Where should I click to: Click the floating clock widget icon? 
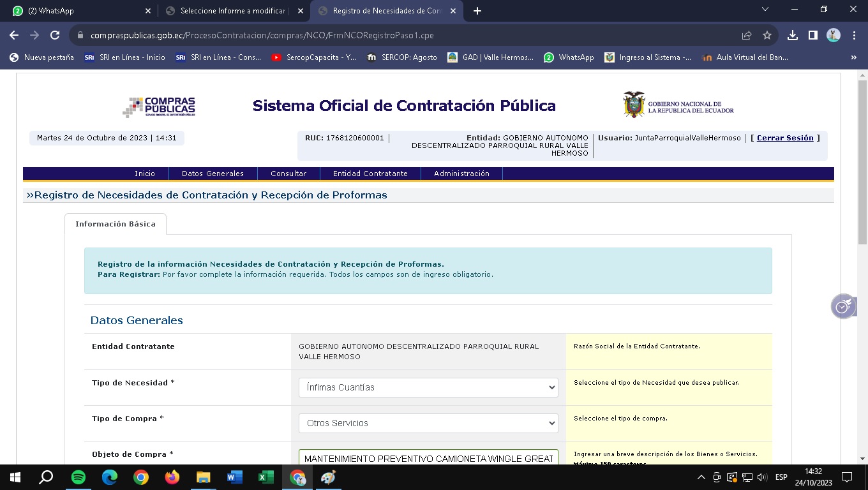point(842,306)
